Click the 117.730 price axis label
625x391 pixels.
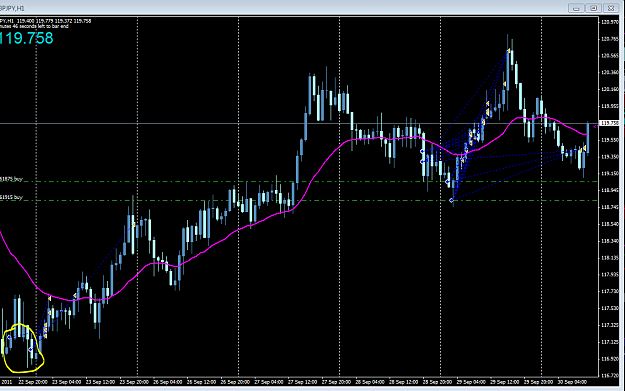coord(610,291)
